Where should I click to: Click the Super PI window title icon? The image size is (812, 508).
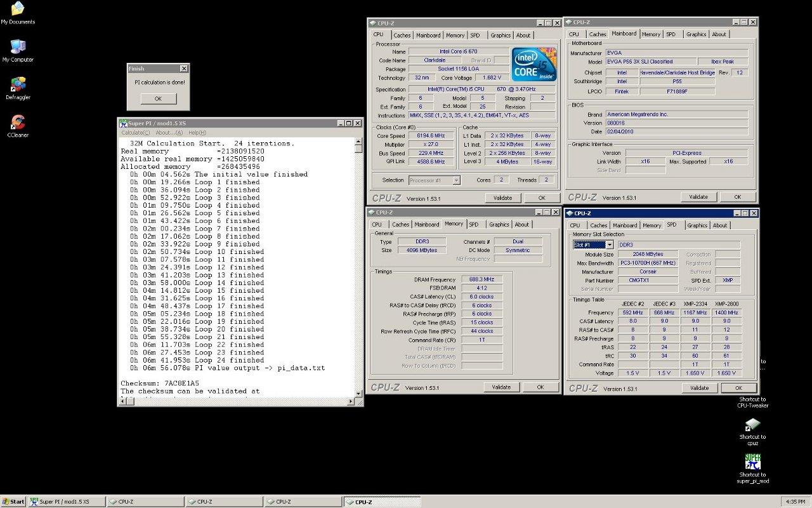[x=123, y=123]
